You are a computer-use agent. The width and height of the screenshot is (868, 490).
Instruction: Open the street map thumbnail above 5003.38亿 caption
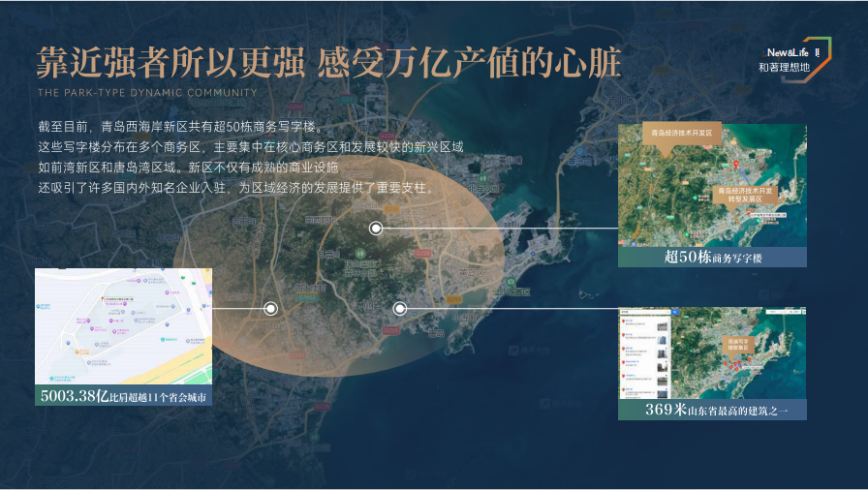tap(123, 326)
